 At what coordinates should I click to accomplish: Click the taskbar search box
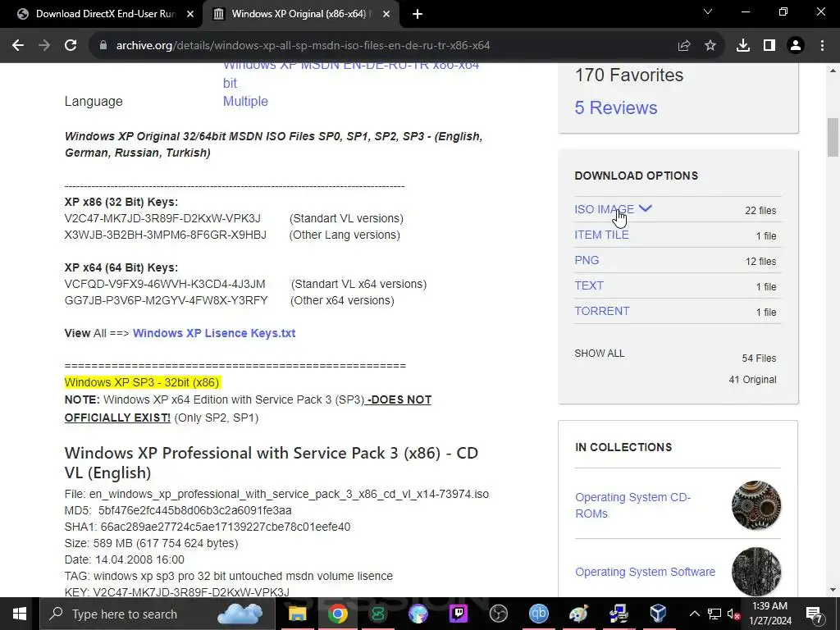[155, 614]
